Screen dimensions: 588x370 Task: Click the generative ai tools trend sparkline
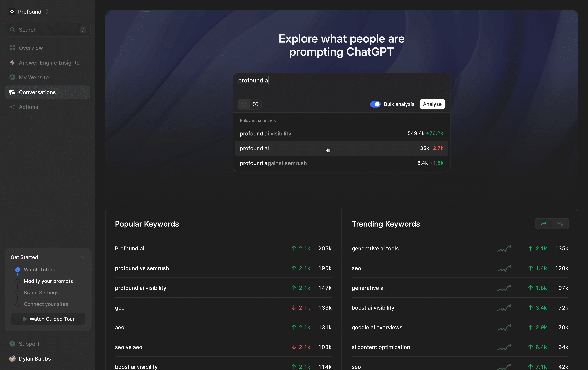pyautogui.click(x=504, y=249)
